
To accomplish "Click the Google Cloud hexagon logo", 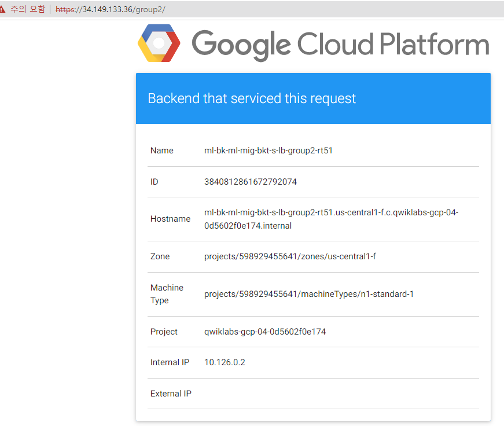I will tap(159, 43).
